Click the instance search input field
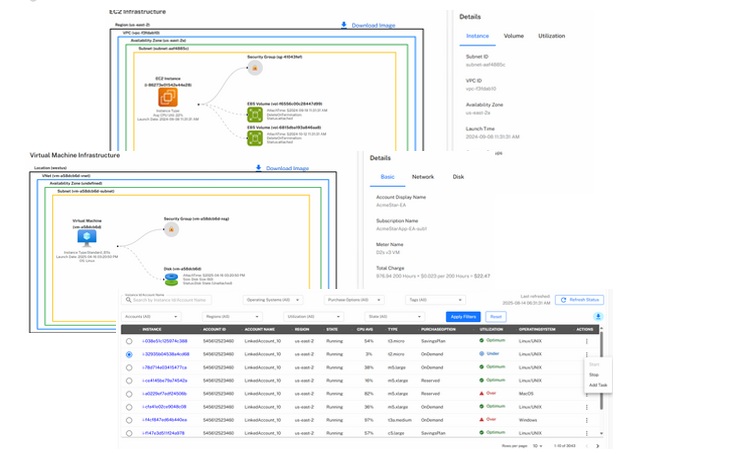Screen dimensions: 746x454 click(x=180, y=299)
